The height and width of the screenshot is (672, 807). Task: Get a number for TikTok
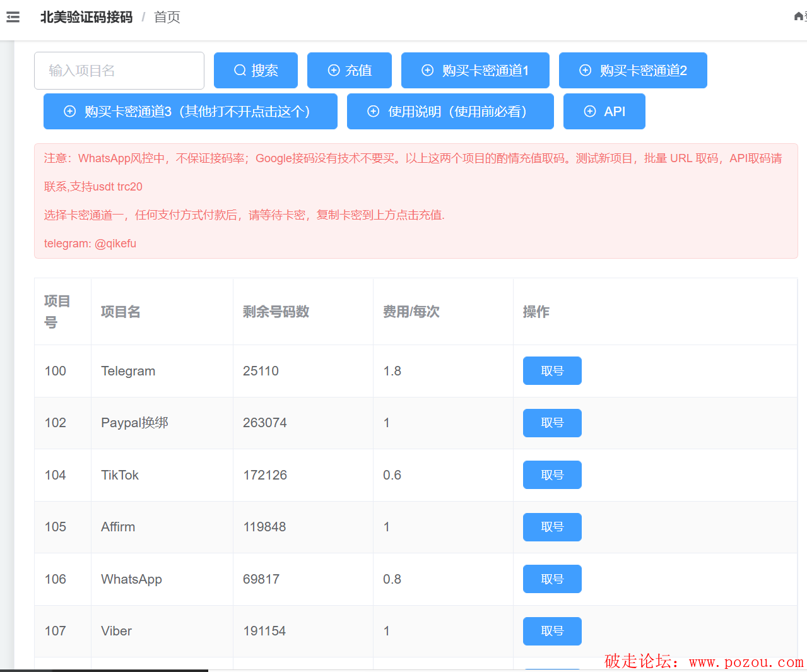pos(552,475)
